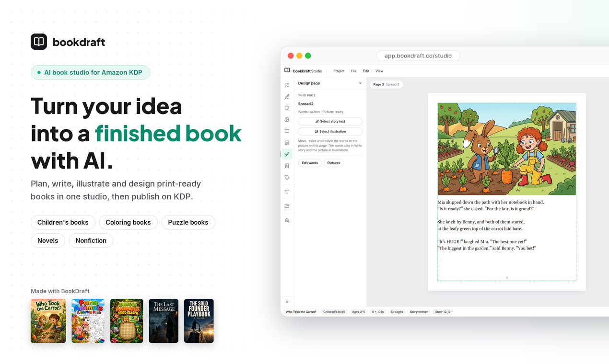Open Farm Animals Coloring Book cover thumbnail
Image resolution: width=609 pixels, height=364 pixels.
[x=88, y=321]
